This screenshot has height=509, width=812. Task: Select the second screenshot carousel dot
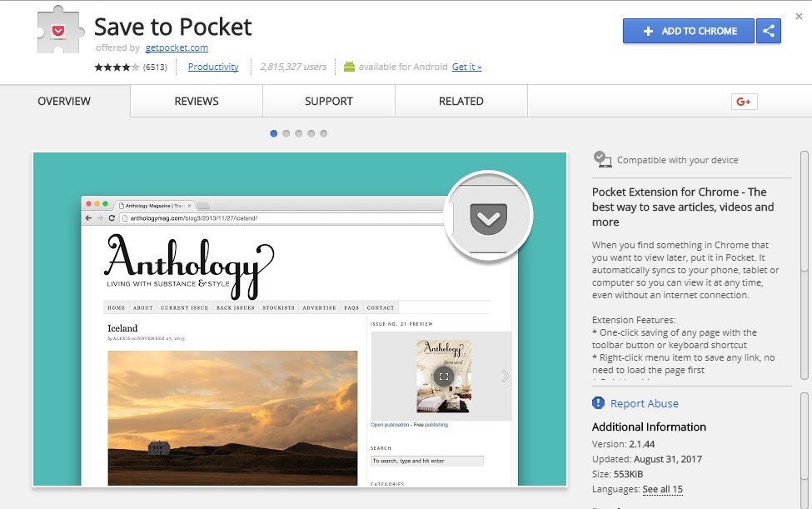tap(286, 133)
